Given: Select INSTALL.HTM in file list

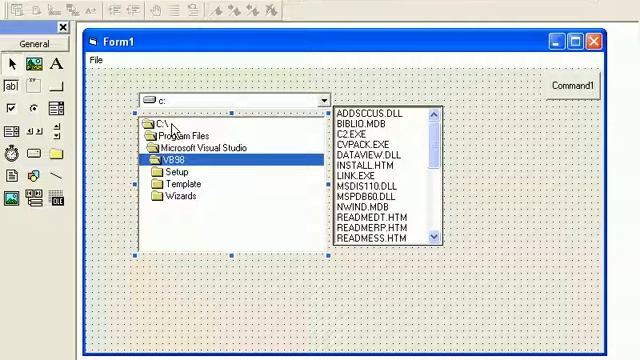Looking at the screenshot, I should click(365, 165).
